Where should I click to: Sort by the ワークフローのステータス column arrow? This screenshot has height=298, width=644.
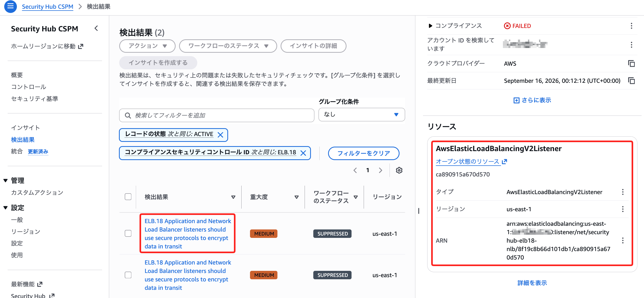coord(355,197)
